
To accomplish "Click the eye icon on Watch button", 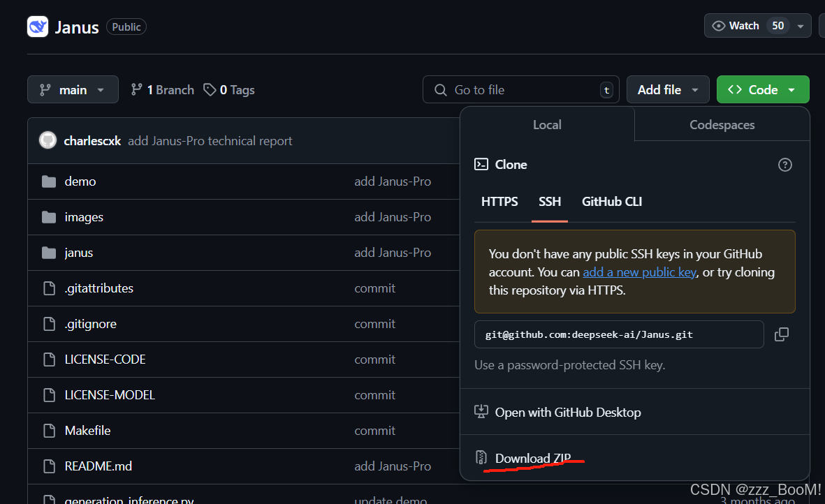I will [718, 26].
